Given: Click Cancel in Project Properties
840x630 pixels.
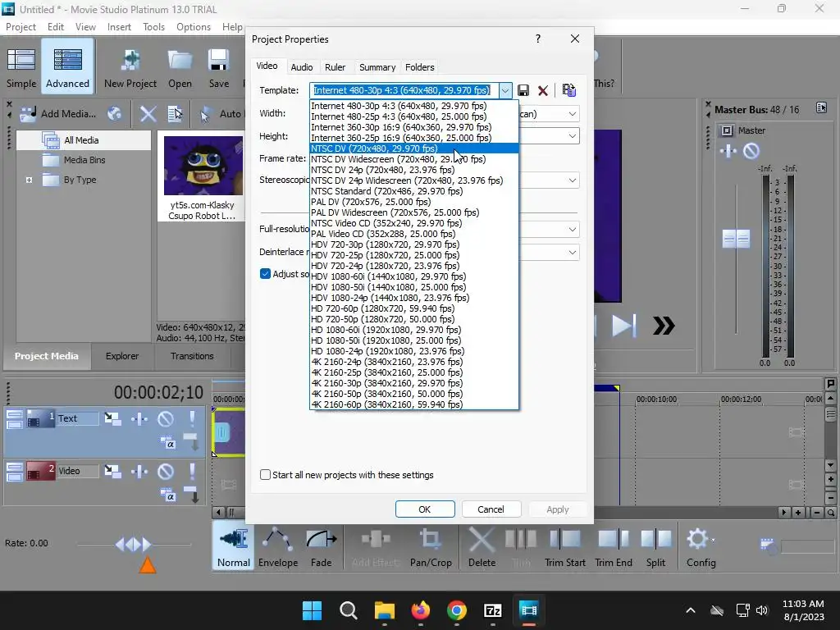Looking at the screenshot, I should [491, 509].
